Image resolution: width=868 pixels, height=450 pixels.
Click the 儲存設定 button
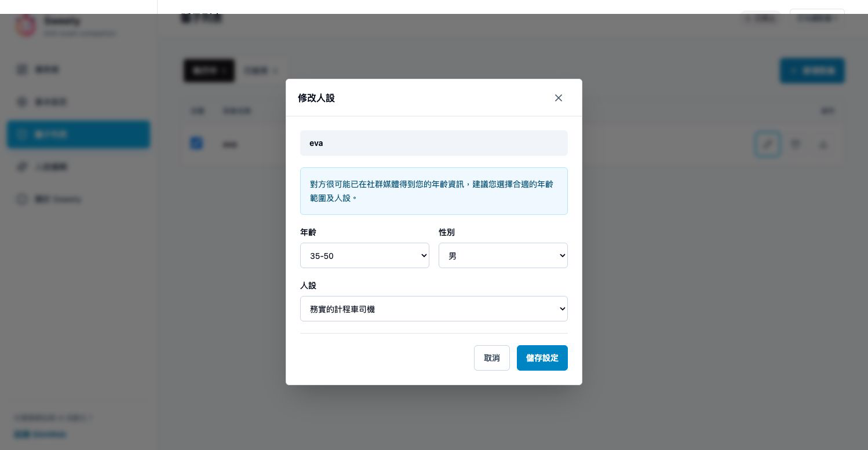542,358
